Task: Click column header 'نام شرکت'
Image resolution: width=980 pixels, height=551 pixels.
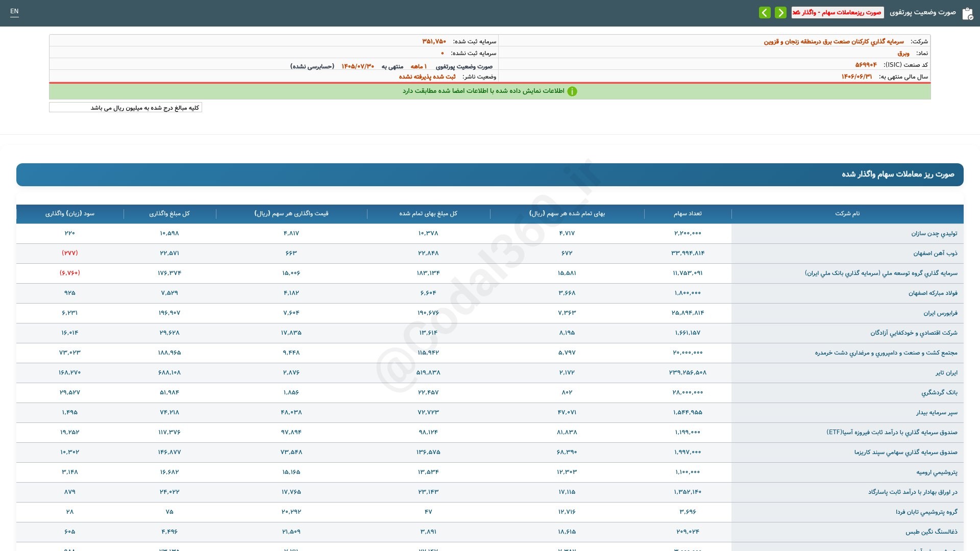Action: [847, 214]
